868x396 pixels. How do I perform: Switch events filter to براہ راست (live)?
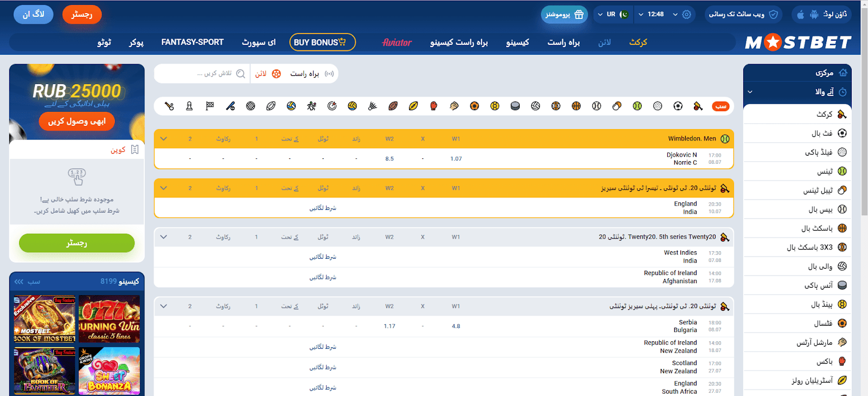pos(312,74)
